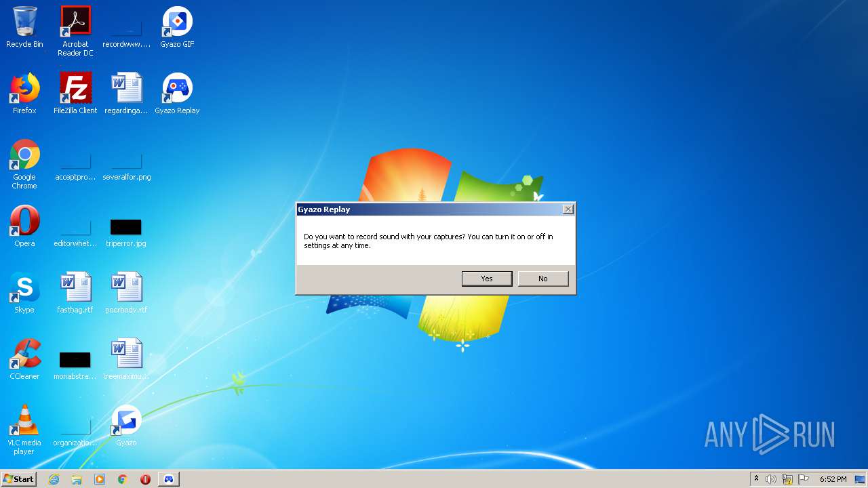The image size is (868, 488).
Task: Select the monabstra desktop file
Action: (x=75, y=365)
